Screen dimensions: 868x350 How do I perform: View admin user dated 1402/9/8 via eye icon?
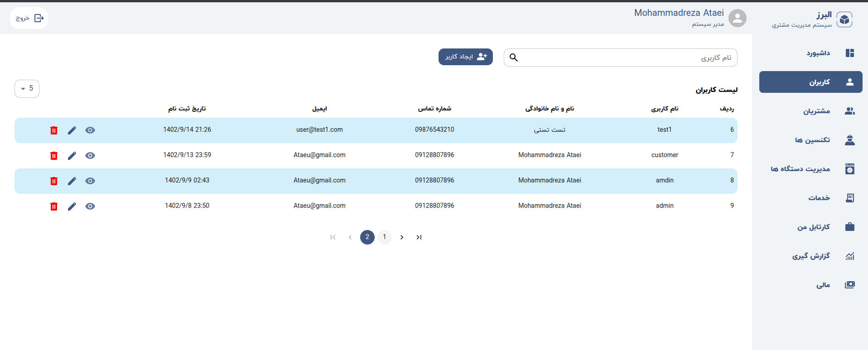(90, 206)
